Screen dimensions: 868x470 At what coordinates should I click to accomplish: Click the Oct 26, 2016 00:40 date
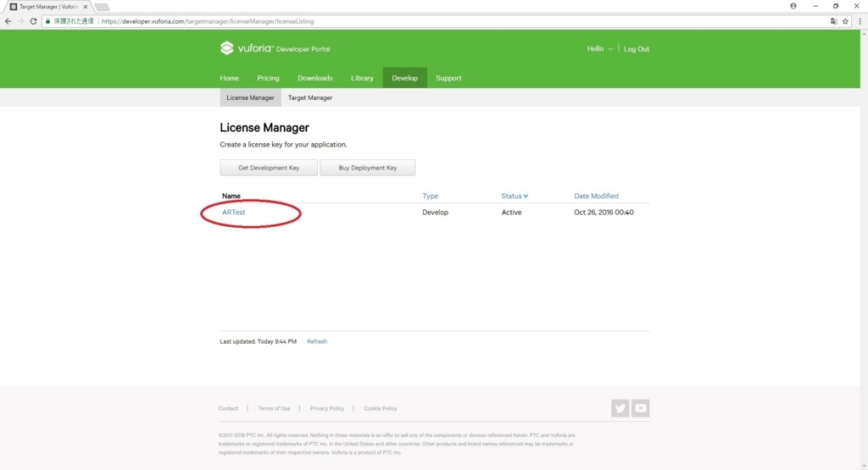coord(604,213)
